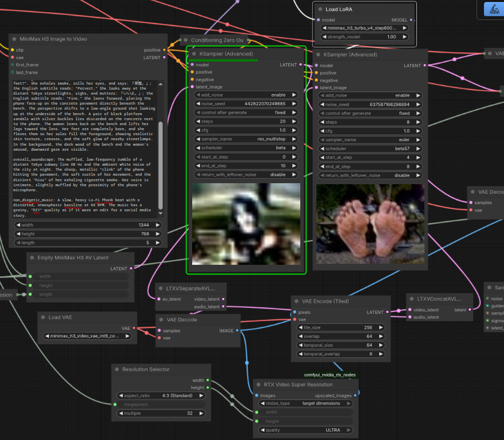
Task: Click prompt scrollbar down arrow
Action: 160,213
